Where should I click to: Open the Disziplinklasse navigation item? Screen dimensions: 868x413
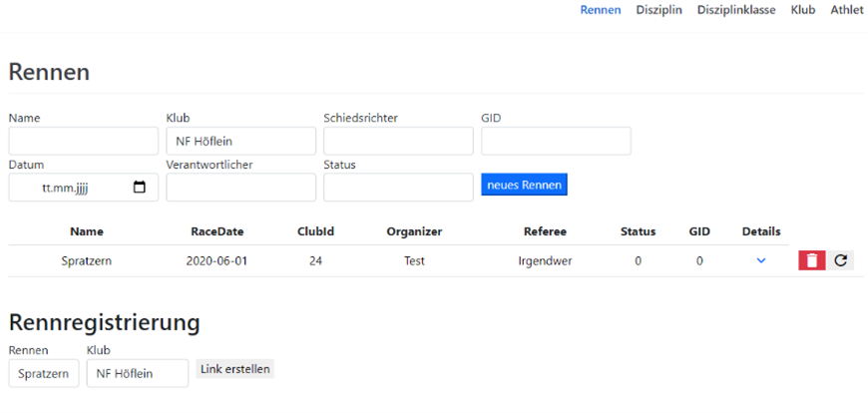736,10
